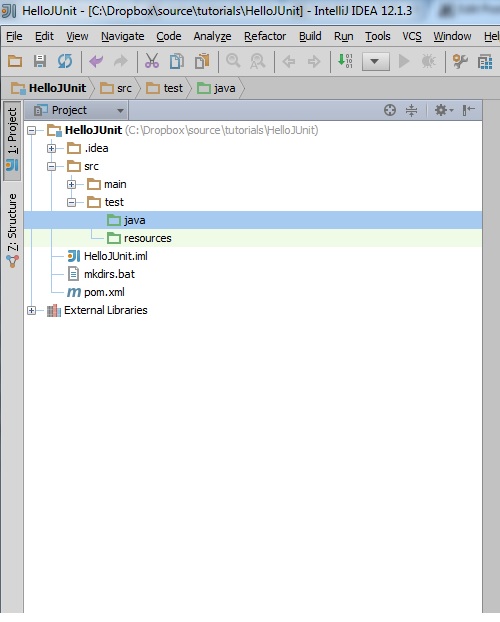
Task: Open the Refactor menu
Action: tap(265, 36)
